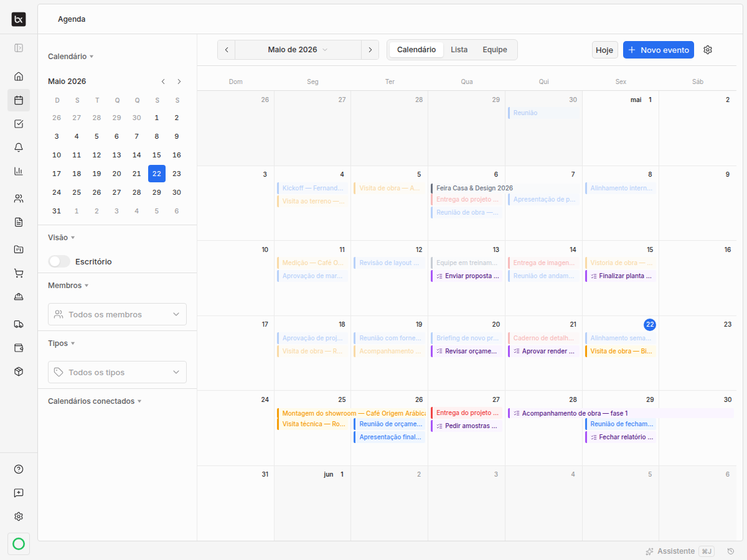Open the notifications bell icon
This screenshot has height=560, width=747.
click(19, 147)
